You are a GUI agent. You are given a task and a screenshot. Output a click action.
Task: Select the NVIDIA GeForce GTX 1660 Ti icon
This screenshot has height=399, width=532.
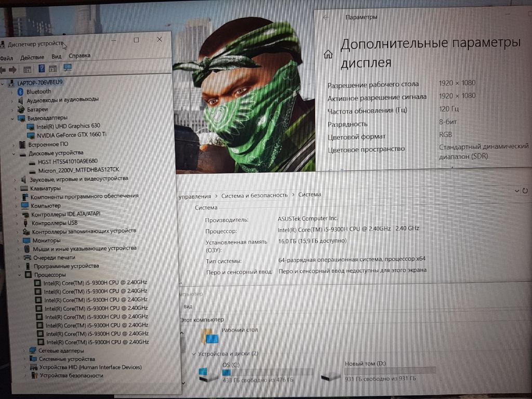point(31,136)
